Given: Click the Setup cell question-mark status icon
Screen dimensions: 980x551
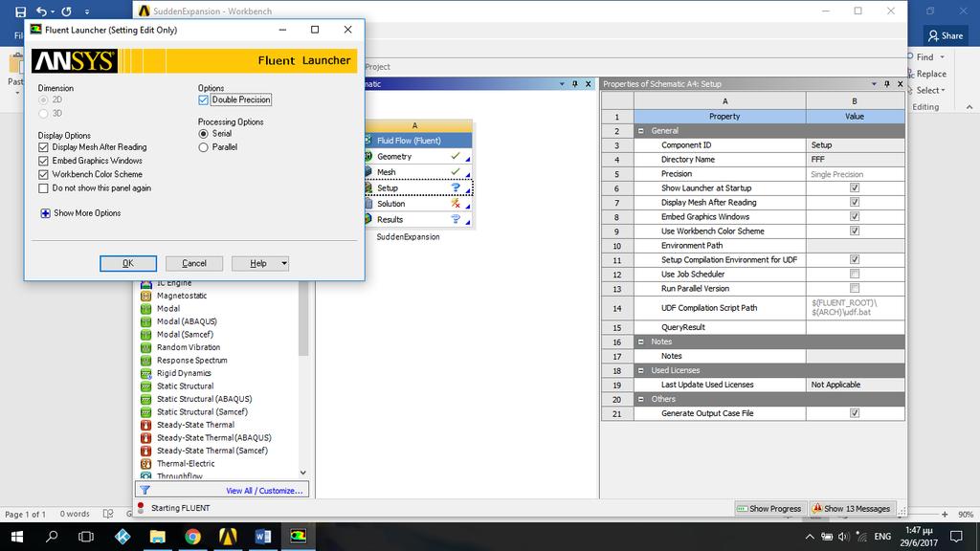Looking at the screenshot, I should (455, 187).
